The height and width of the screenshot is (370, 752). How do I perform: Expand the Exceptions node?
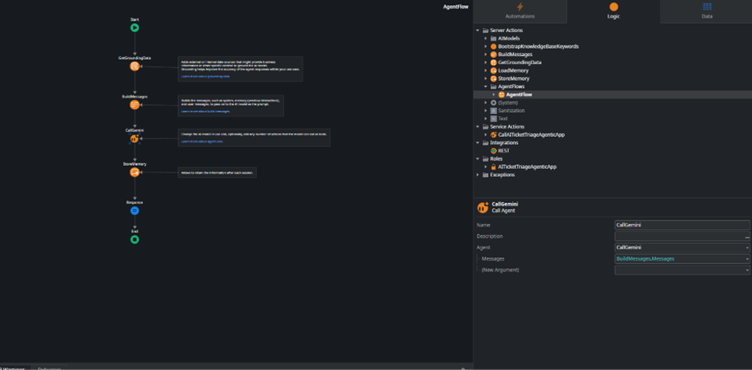[x=478, y=175]
